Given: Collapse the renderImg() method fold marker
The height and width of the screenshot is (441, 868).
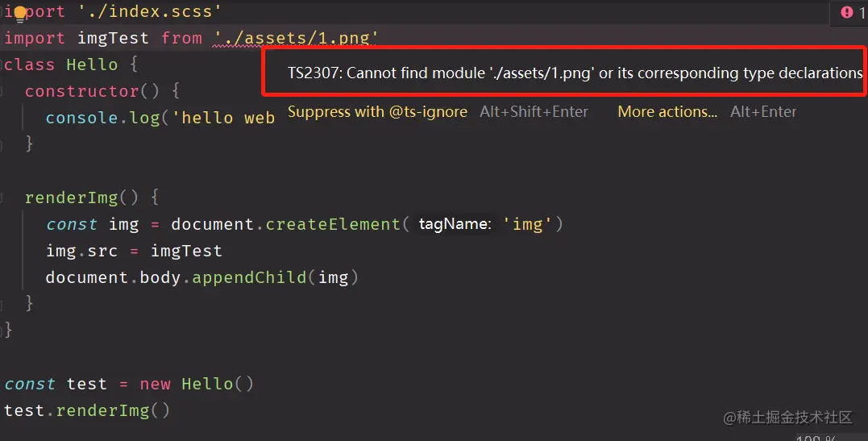Looking at the screenshot, I should click(x=2, y=198).
